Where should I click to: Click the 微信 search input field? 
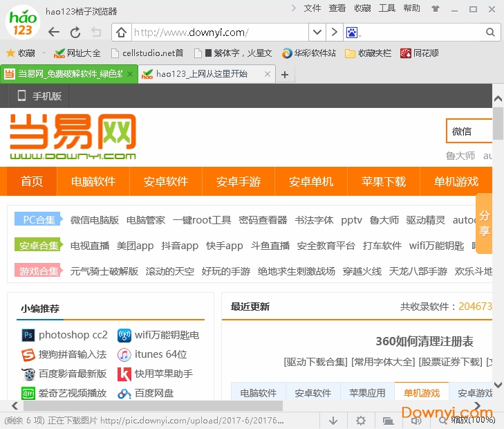click(469, 131)
